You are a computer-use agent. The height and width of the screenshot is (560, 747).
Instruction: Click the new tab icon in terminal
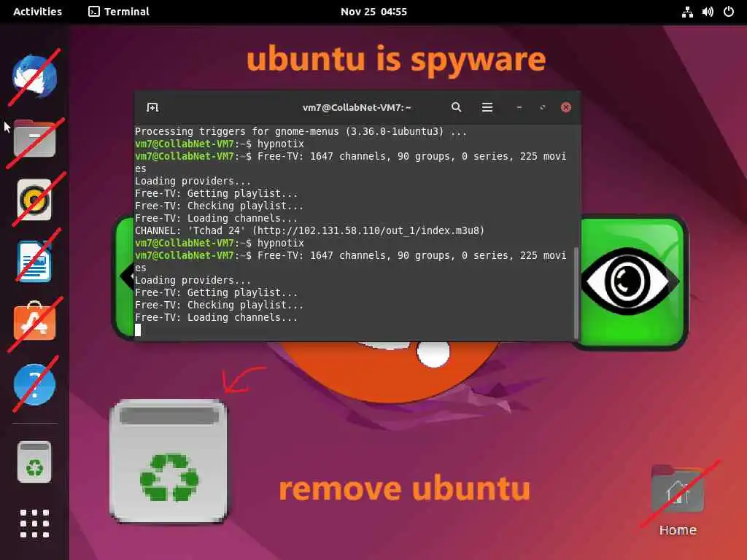(152, 108)
